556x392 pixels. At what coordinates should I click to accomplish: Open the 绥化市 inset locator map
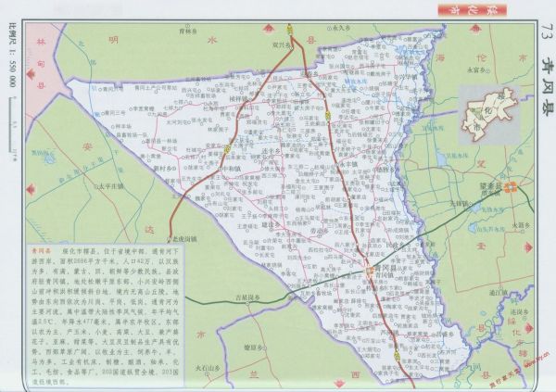pyautogui.click(x=489, y=115)
